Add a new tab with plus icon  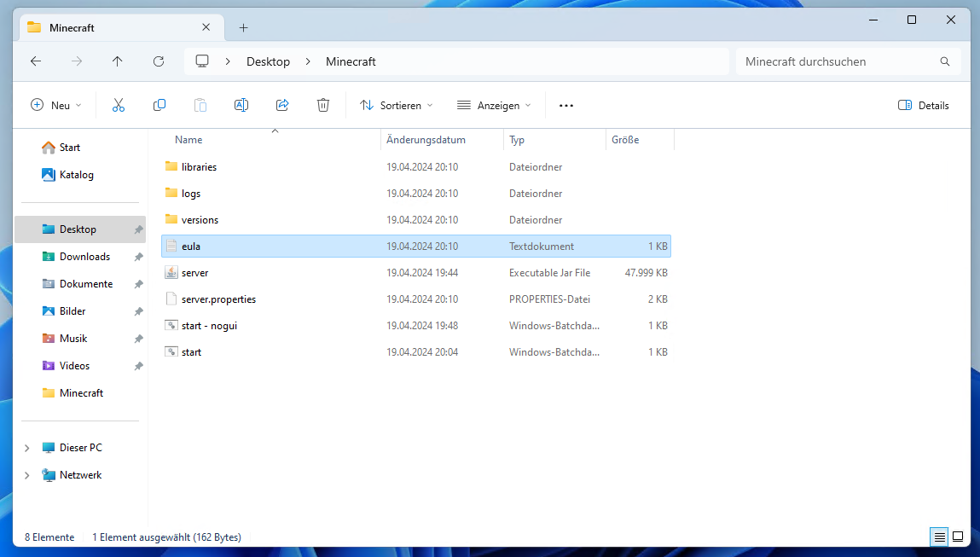click(x=244, y=27)
